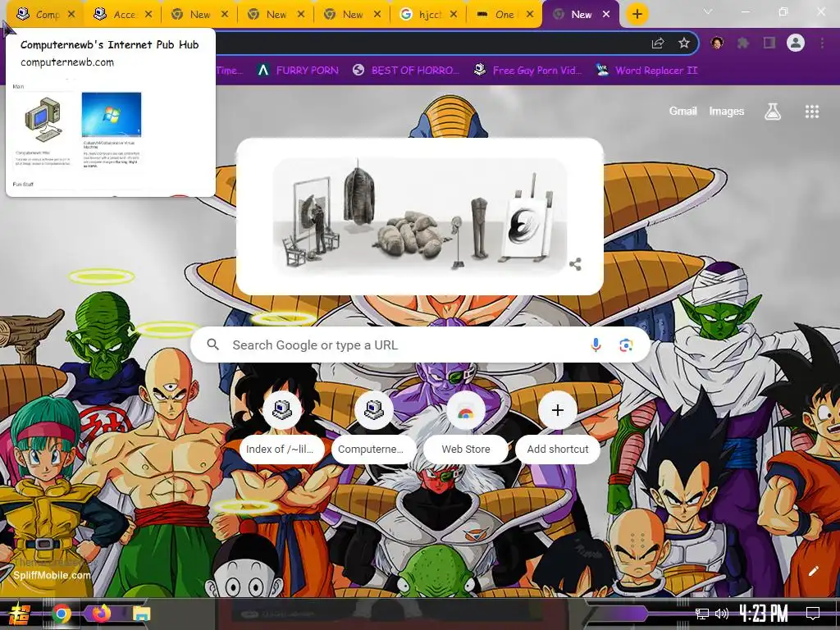Open the Images link
Screen dimensions: 840x630
727,112
